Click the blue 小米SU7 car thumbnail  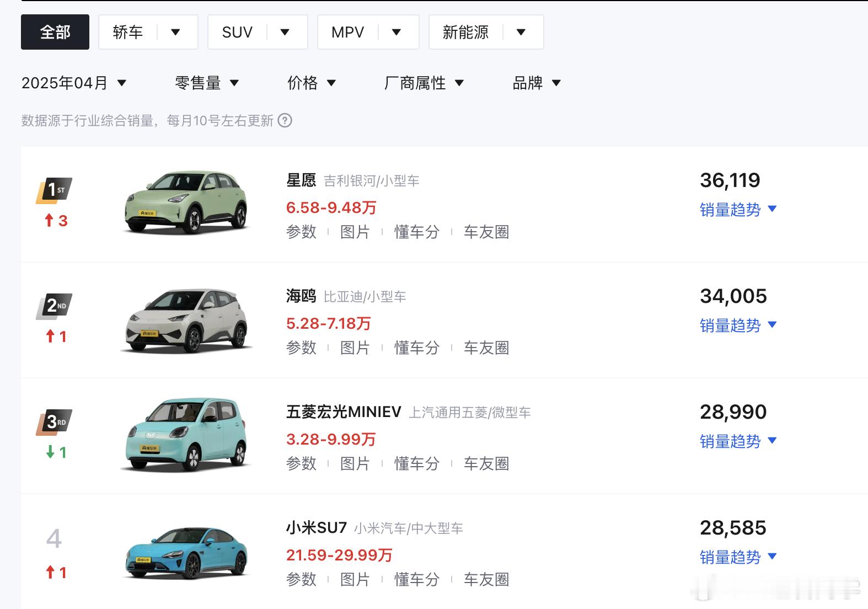186,552
